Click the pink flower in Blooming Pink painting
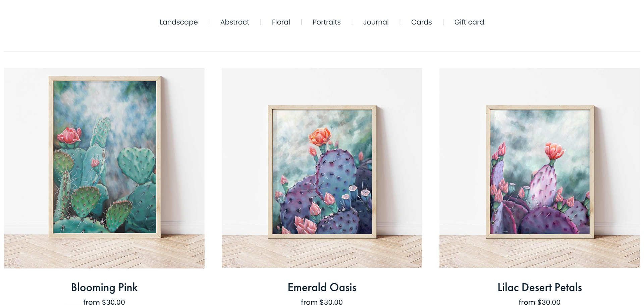The image size is (644, 305). pyautogui.click(x=69, y=136)
